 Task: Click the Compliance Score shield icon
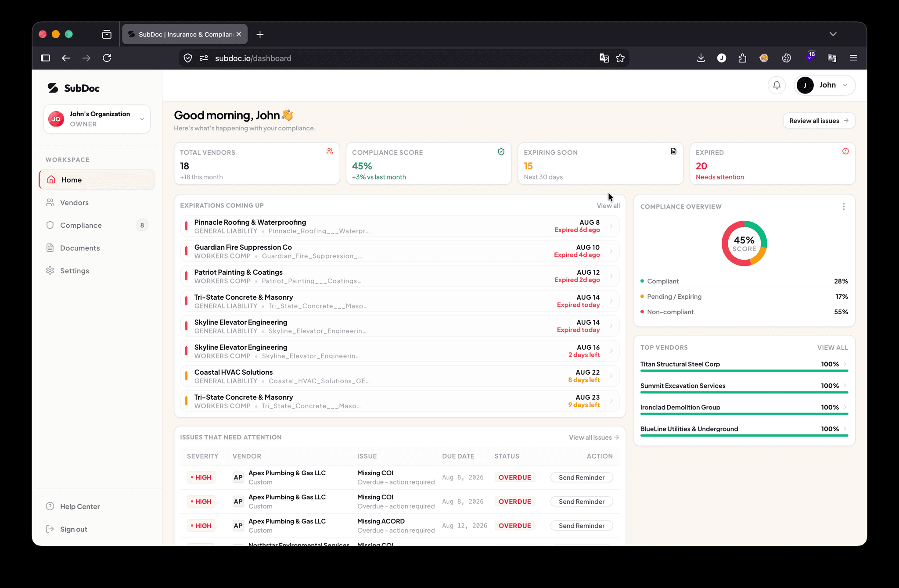(x=501, y=152)
